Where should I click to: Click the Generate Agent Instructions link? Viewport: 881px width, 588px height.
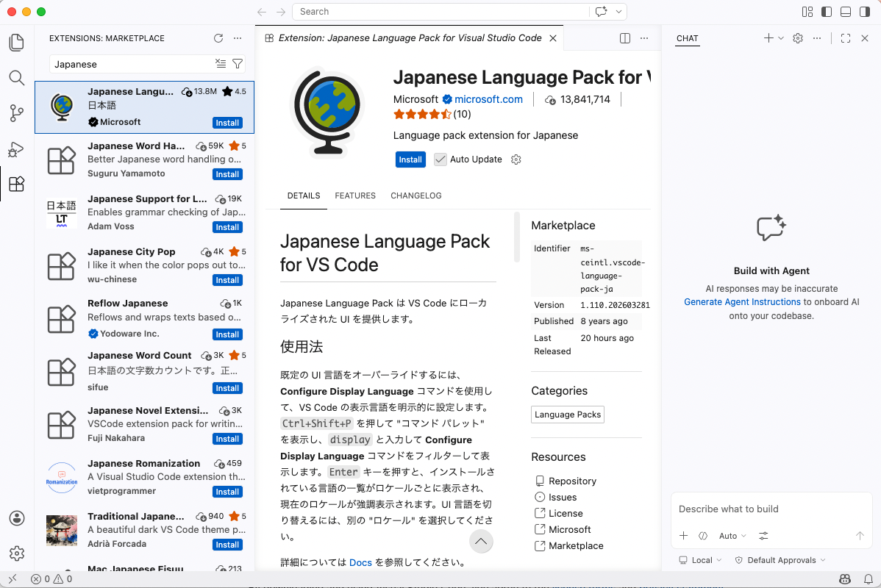click(742, 301)
